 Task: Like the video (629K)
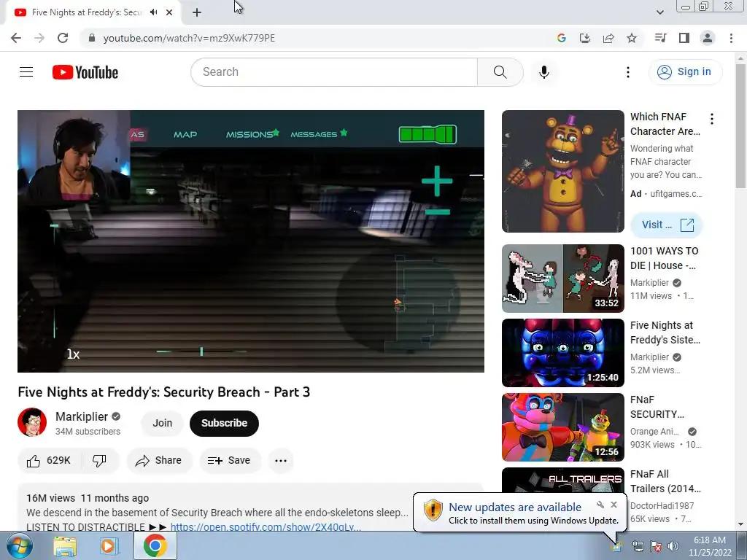[x=49, y=461]
